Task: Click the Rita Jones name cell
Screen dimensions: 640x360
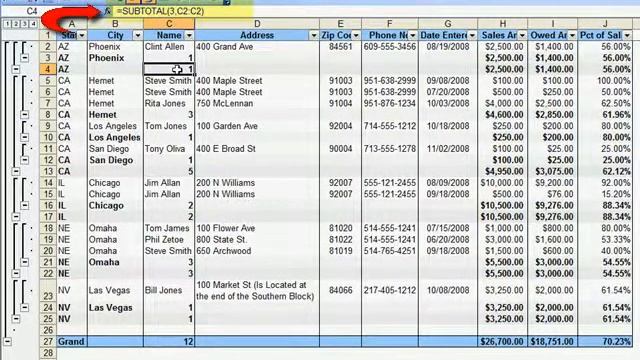Action: (169, 103)
